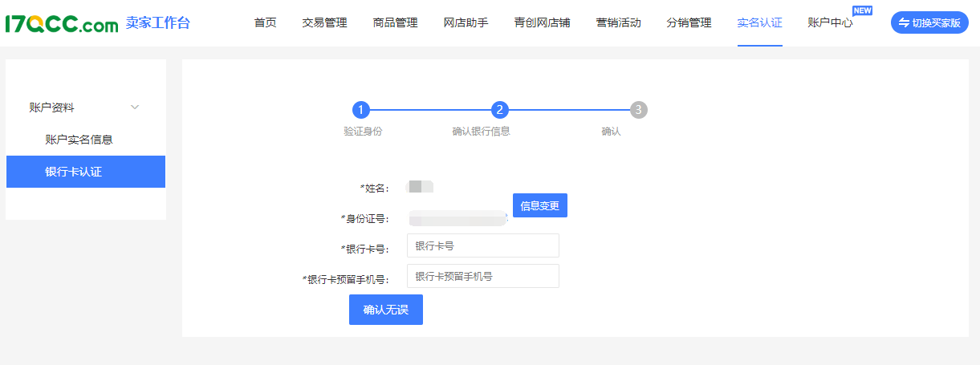Focus the 银行卡号 input field
980x365 pixels.
(x=482, y=245)
